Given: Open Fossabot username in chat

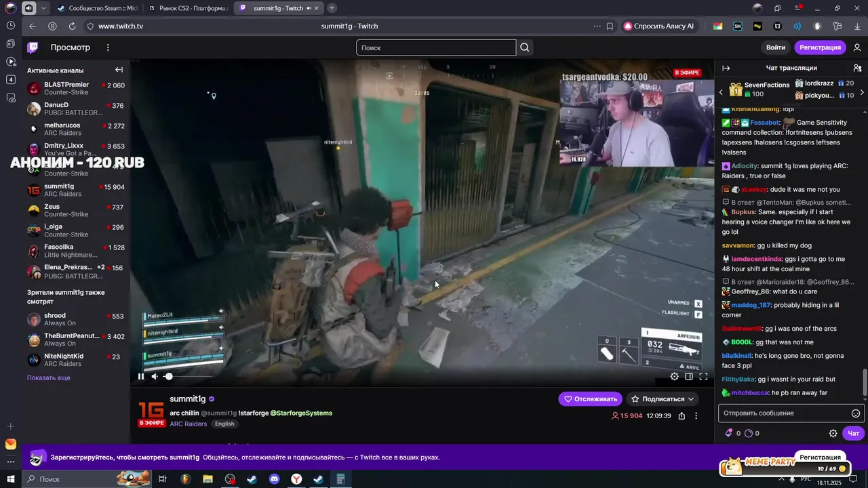Looking at the screenshot, I should coord(765,123).
